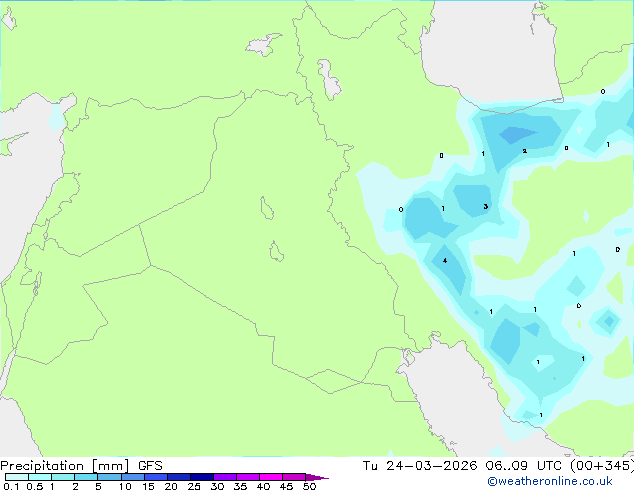Click legend label '25'
The height and width of the screenshot is (490, 634).
click(194, 486)
